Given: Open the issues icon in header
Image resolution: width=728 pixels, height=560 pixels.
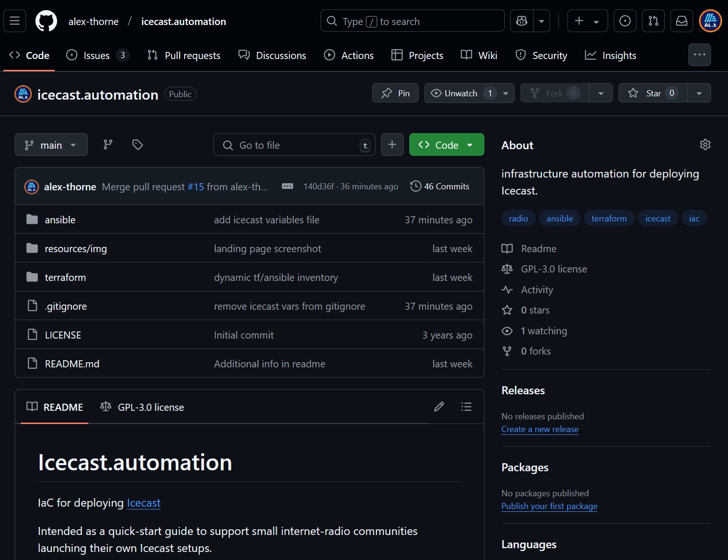Looking at the screenshot, I should [x=625, y=21].
